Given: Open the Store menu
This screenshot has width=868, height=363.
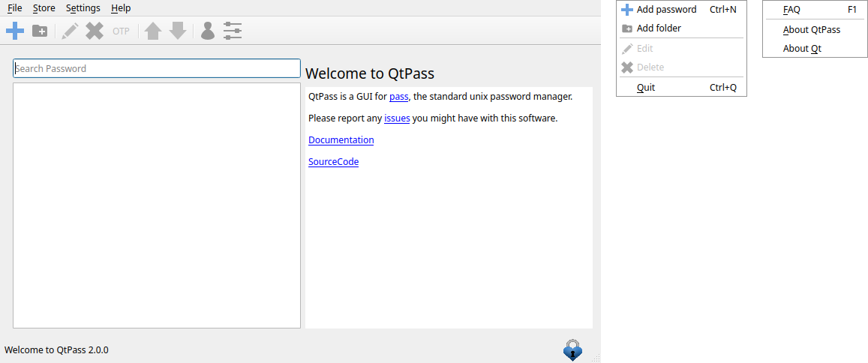Looking at the screenshot, I should [44, 8].
